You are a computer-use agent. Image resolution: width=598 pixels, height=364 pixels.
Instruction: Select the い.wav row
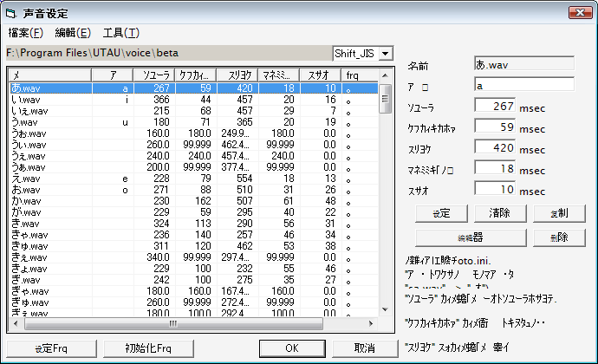tap(194, 100)
